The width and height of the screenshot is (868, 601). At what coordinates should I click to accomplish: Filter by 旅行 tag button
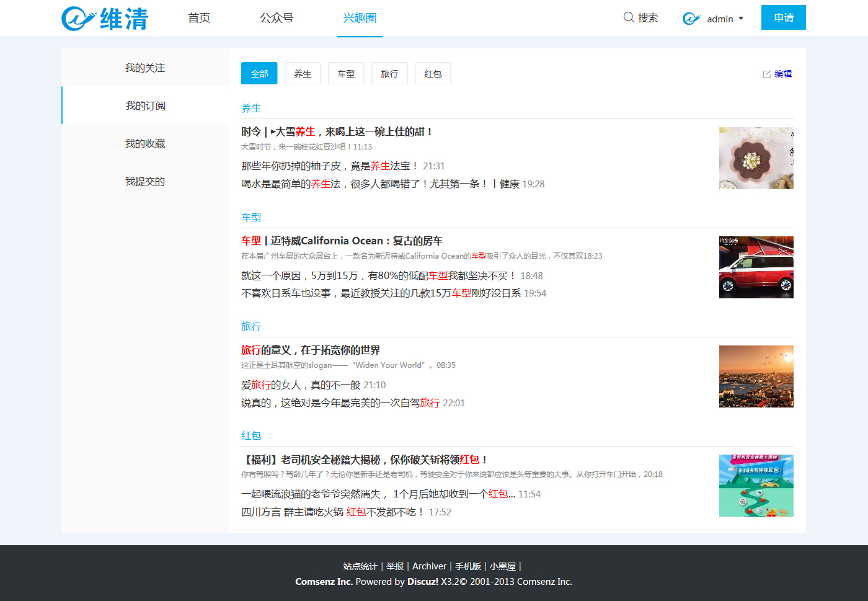pyautogui.click(x=389, y=73)
